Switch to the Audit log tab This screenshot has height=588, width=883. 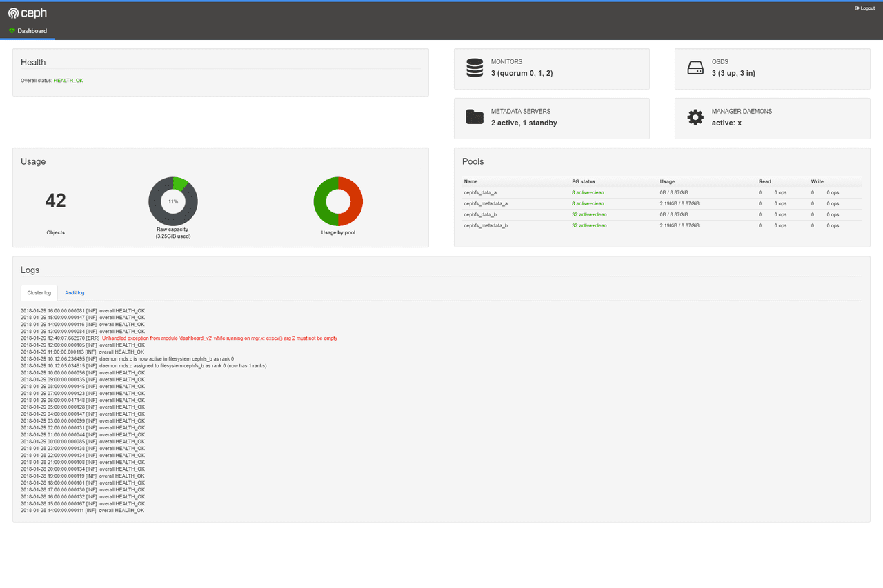click(75, 293)
